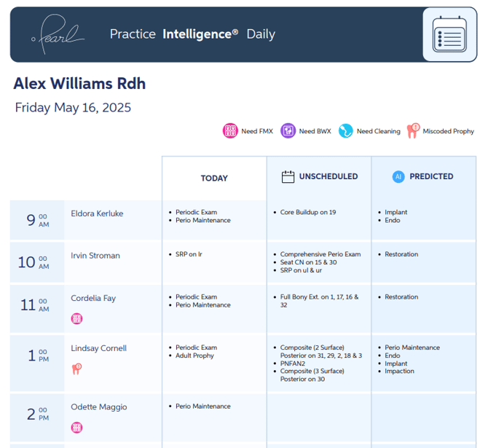The height and width of the screenshot is (448, 488).
Task: Click the 9:00 AM time slot
Action: [x=37, y=220]
